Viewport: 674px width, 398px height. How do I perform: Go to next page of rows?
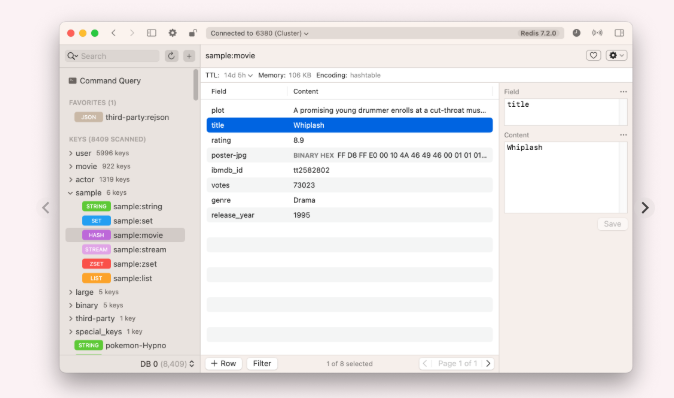pyautogui.click(x=488, y=364)
